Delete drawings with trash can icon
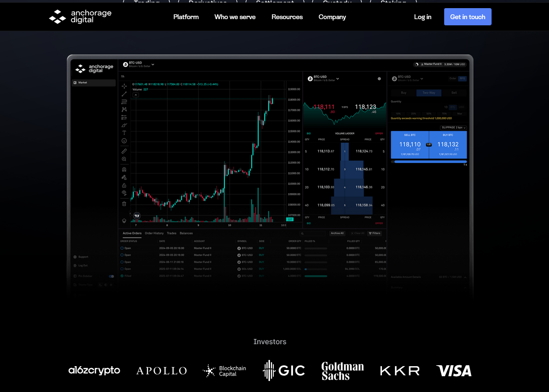Screen dimensions: 549x392 point(124,204)
